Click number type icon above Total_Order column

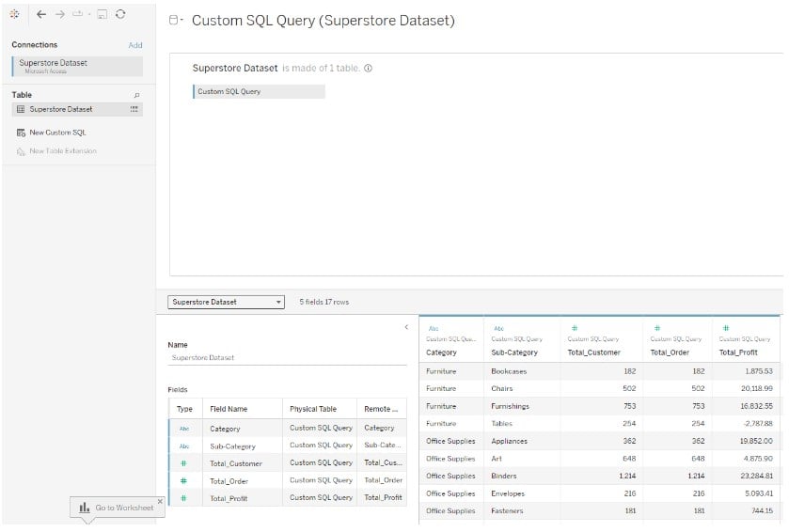[x=657, y=328]
